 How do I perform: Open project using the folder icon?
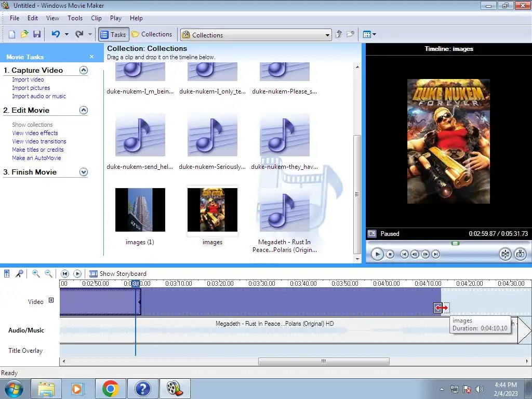(x=24, y=34)
